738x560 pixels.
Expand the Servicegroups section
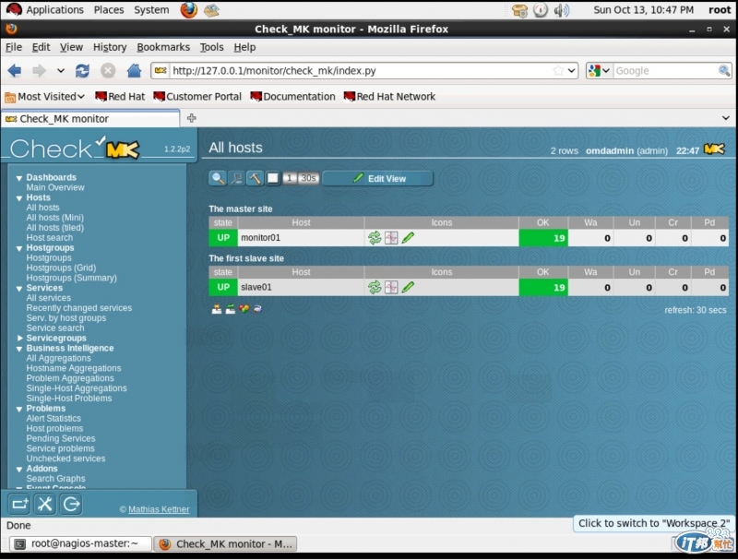coord(19,339)
